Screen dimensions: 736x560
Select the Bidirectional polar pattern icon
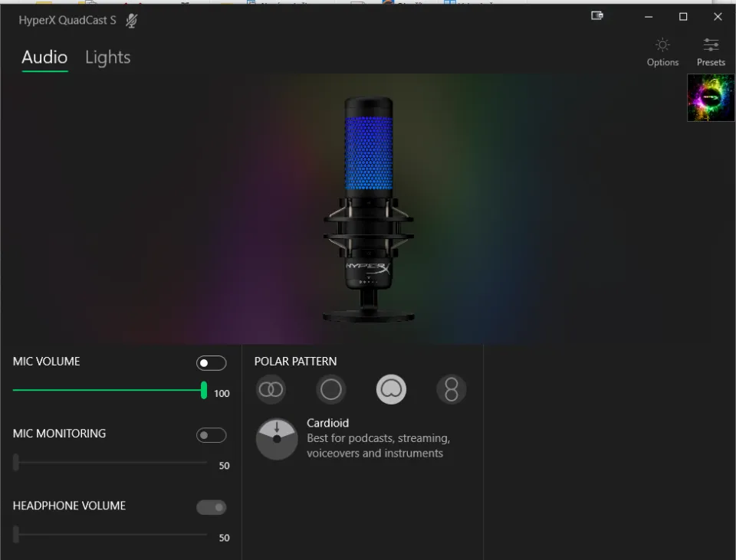(x=451, y=389)
